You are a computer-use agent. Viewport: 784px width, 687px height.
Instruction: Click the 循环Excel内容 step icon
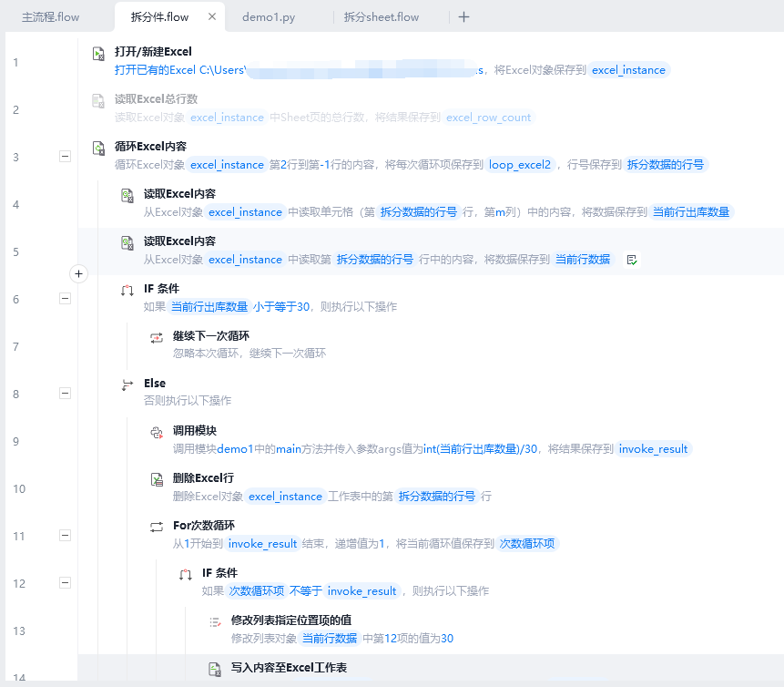pos(98,149)
